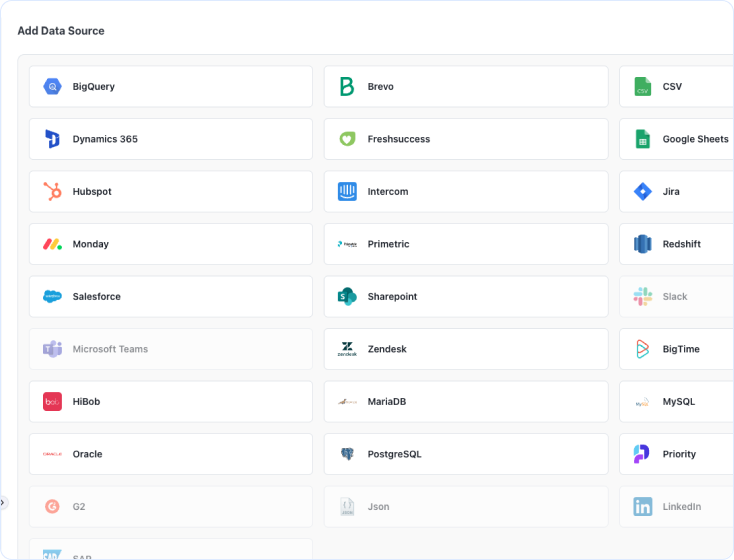Image resolution: width=734 pixels, height=560 pixels.
Task: Select the Redshift icon
Action: point(642,244)
